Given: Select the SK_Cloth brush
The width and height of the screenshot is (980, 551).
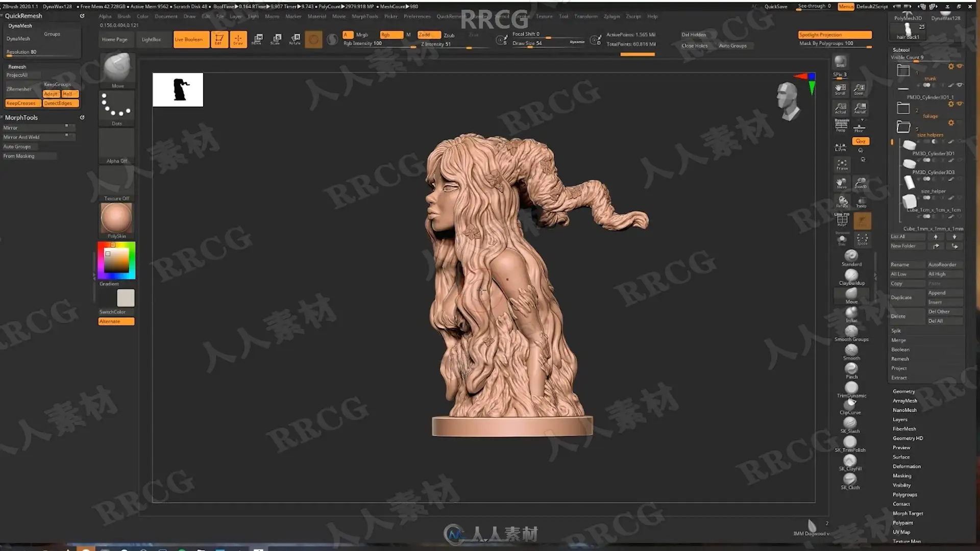Looking at the screenshot, I should [x=850, y=481].
